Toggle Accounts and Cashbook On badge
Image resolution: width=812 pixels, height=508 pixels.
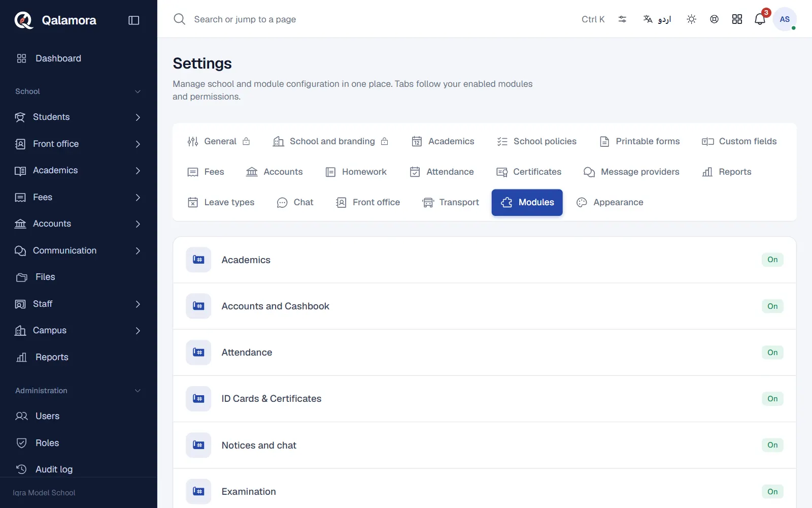pos(772,306)
